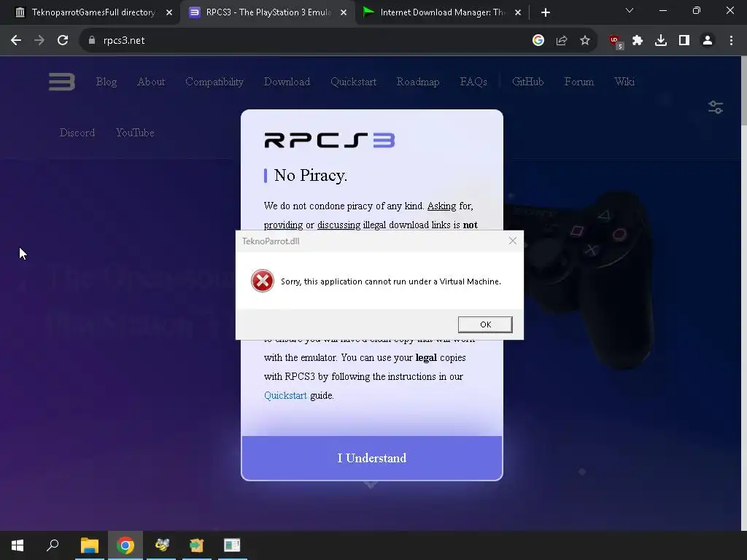The height and width of the screenshot is (560, 747).
Task: Open the tab search dropdown arrow
Action: [630, 10]
